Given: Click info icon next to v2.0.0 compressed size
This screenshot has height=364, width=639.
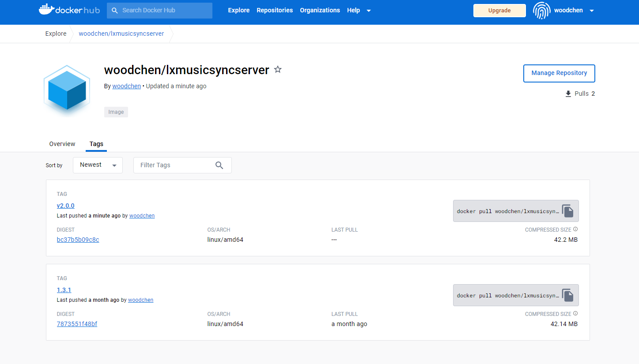Looking at the screenshot, I should click(x=575, y=229).
